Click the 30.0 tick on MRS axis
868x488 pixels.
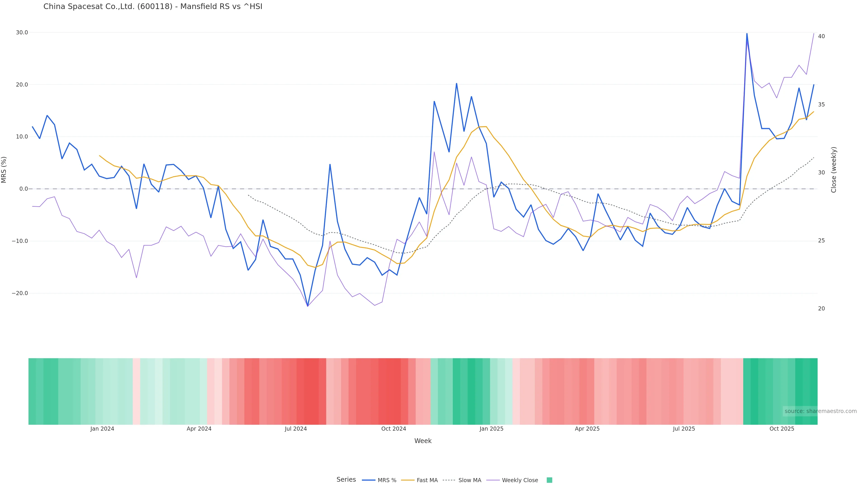point(22,33)
